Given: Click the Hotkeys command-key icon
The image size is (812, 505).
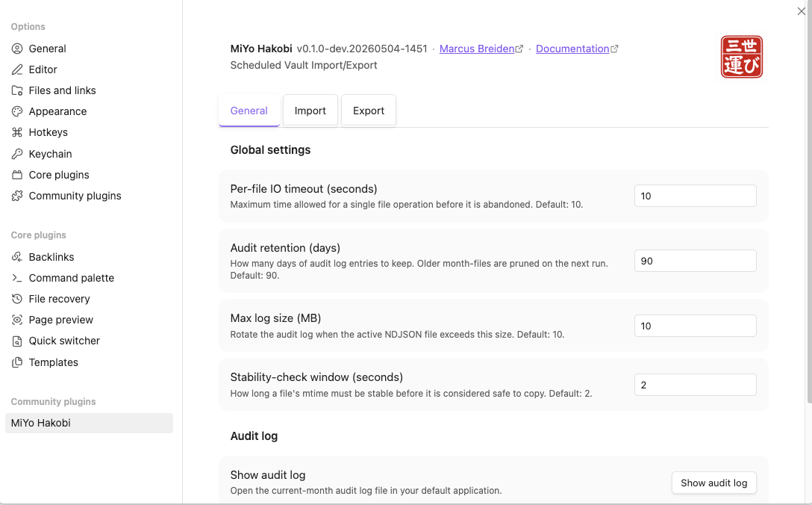Looking at the screenshot, I should pyautogui.click(x=17, y=132).
